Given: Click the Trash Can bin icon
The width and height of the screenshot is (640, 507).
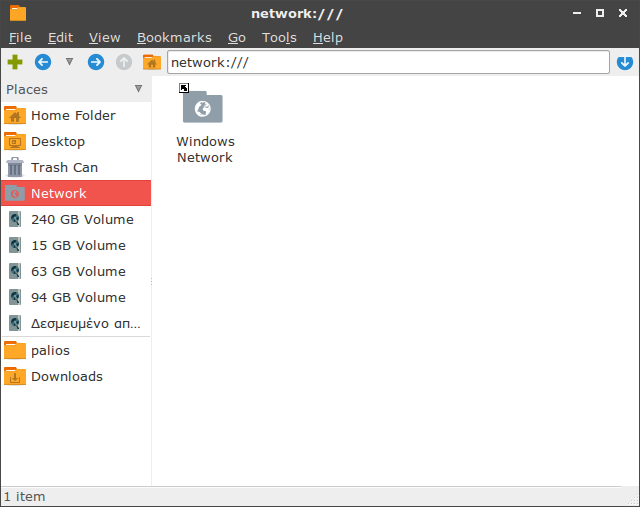Looking at the screenshot, I should click(x=15, y=167).
